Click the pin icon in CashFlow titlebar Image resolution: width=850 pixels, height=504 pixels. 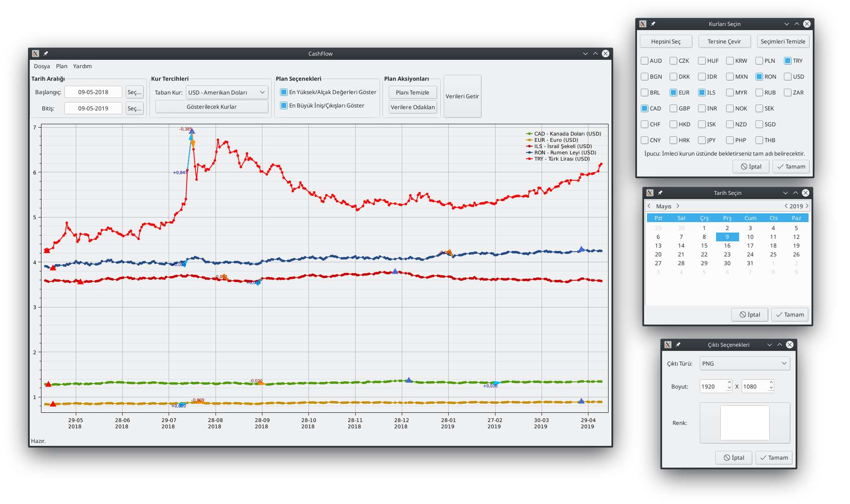click(x=46, y=54)
